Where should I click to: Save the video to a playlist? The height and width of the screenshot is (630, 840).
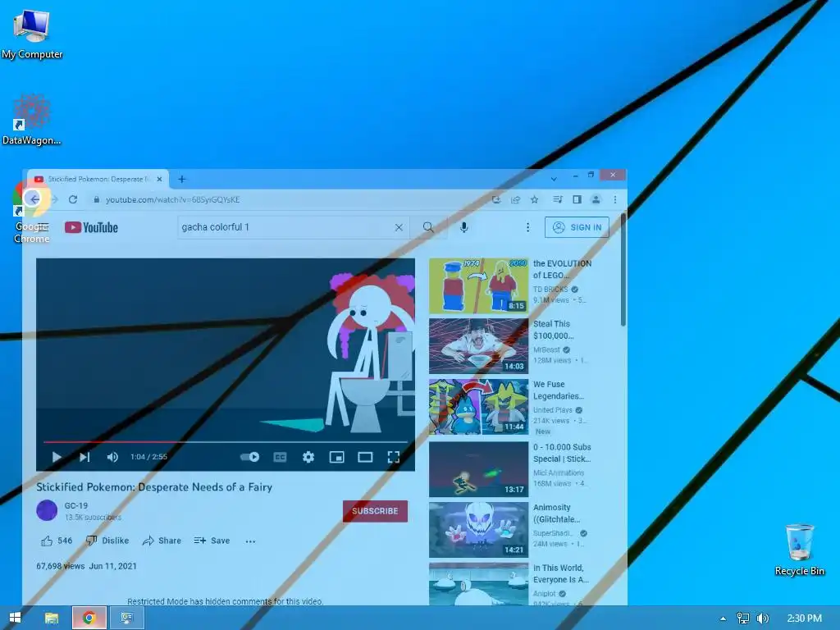(212, 541)
